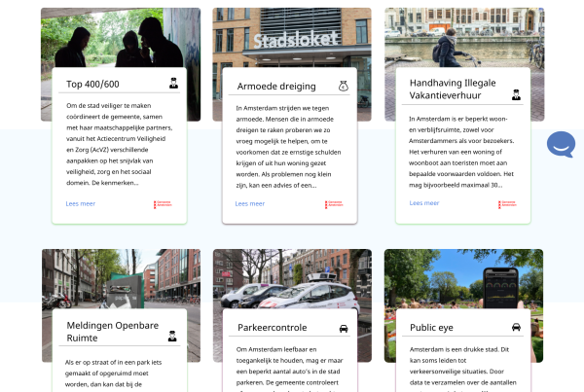Click the Armoede dreiging heading

click(276, 87)
